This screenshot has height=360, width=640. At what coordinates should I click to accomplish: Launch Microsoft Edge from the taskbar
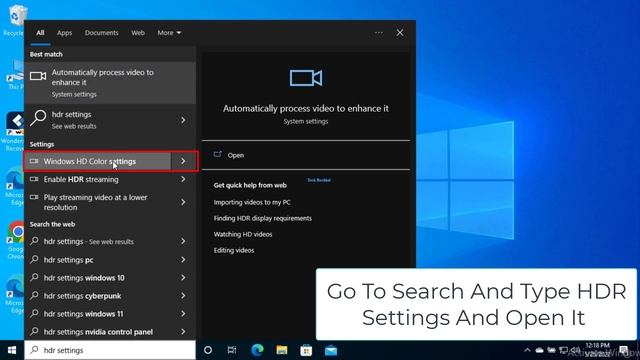(x=257, y=350)
